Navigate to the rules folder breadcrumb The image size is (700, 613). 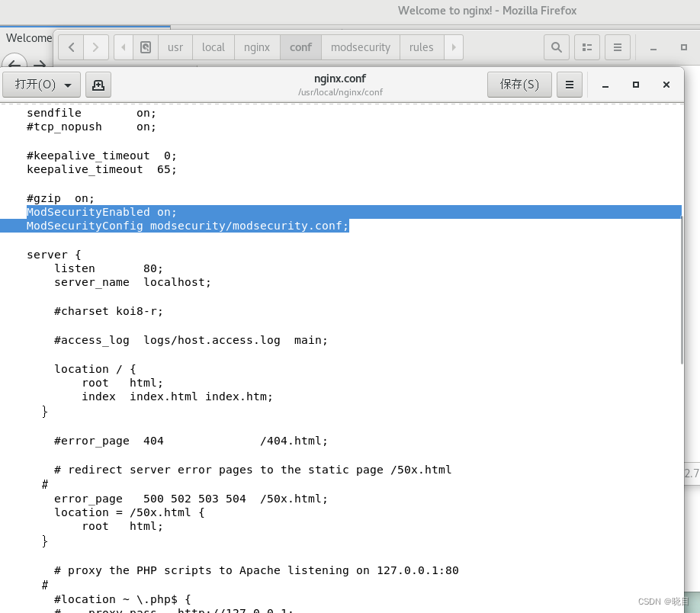tap(422, 47)
